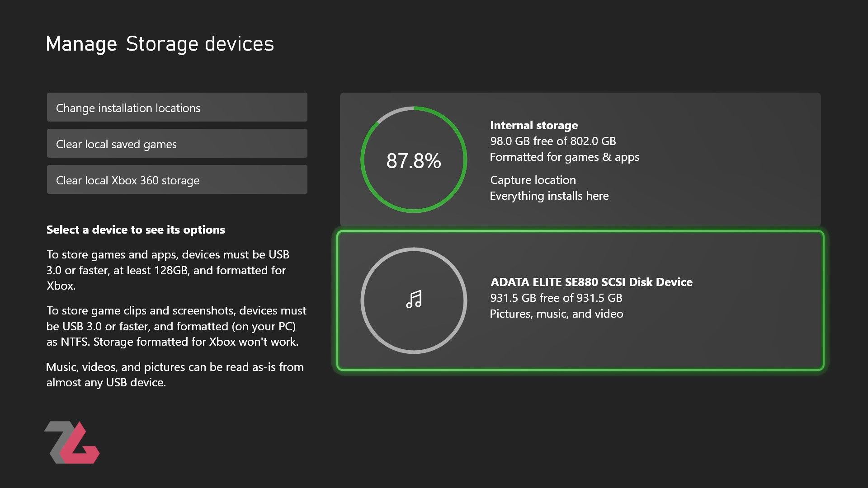The image size is (868, 488).
Task: Click 'Select a device to see its options'
Action: (x=136, y=230)
